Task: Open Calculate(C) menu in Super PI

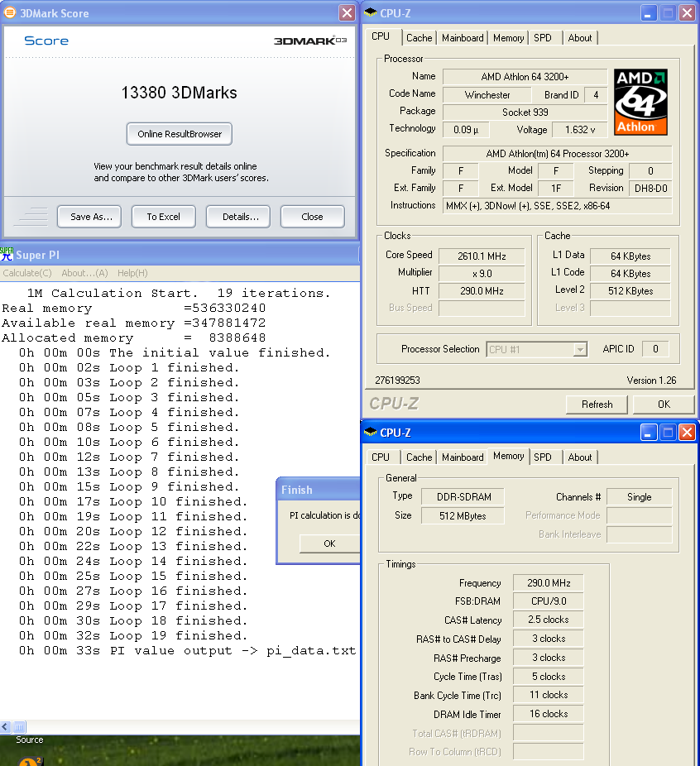Action: (x=27, y=273)
